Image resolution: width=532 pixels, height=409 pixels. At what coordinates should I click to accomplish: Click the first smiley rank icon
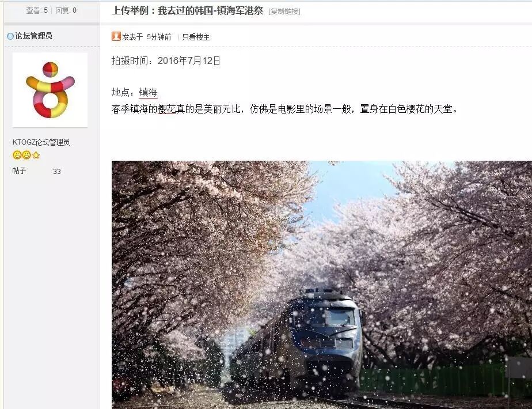click(x=17, y=155)
